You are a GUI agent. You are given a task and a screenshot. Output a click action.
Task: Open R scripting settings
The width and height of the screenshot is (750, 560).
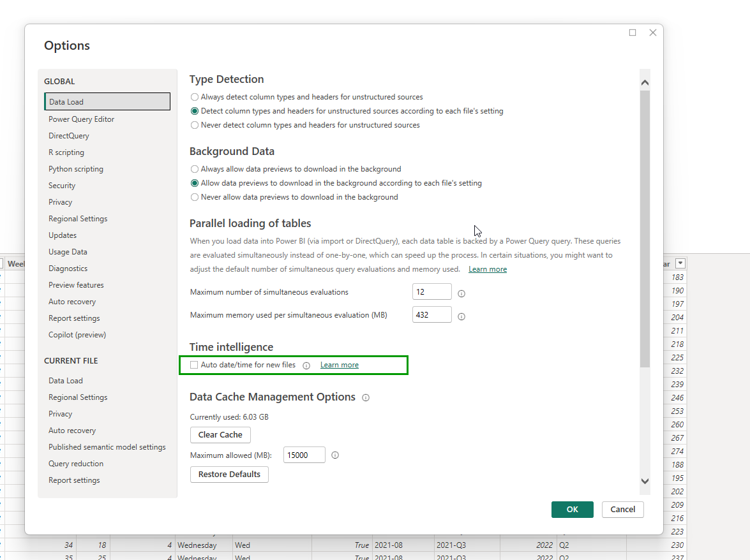point(66,152)
